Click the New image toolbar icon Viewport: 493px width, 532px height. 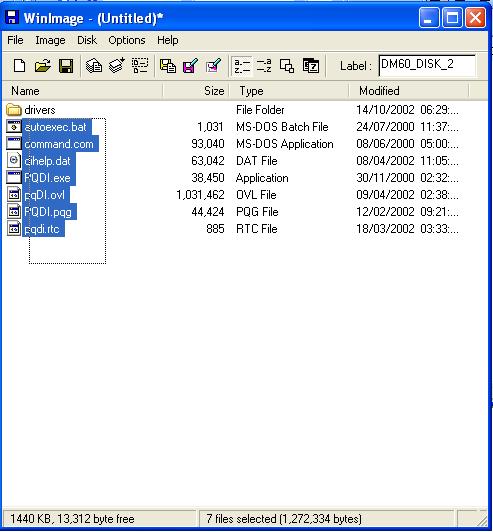pyautogui.click(x=19, y=65)
